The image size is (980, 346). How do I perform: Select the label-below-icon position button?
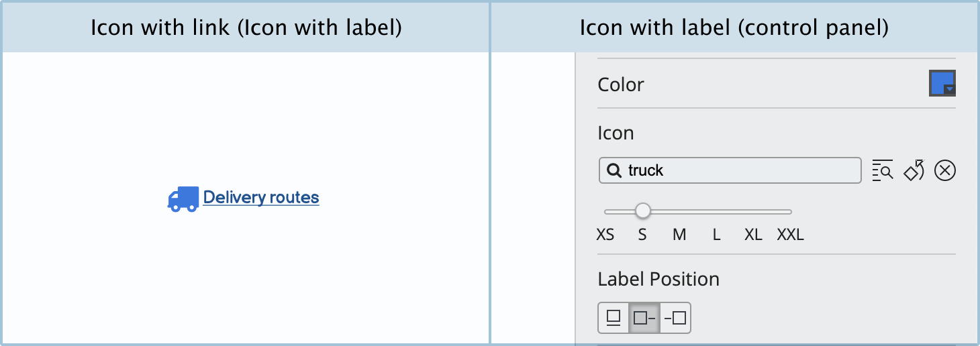click(x=614, y=318)
